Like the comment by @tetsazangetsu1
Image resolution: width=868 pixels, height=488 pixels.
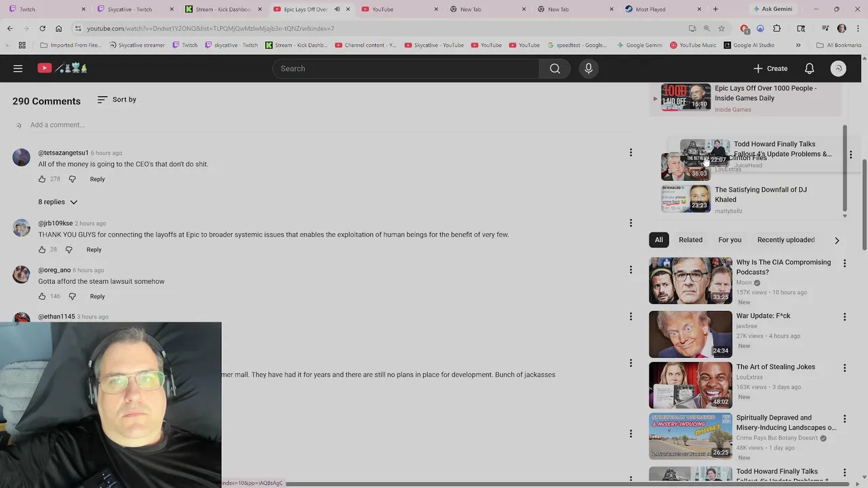[42, 179]
